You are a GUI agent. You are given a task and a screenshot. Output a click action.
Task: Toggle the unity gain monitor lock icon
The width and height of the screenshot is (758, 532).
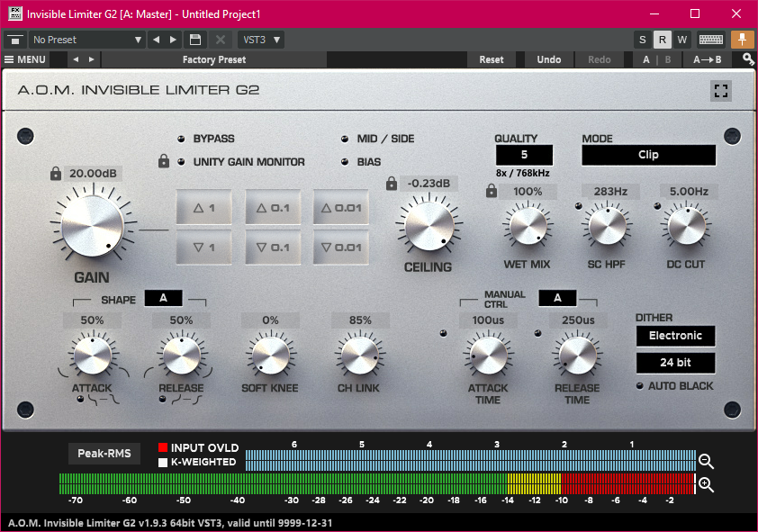(164, 161)
